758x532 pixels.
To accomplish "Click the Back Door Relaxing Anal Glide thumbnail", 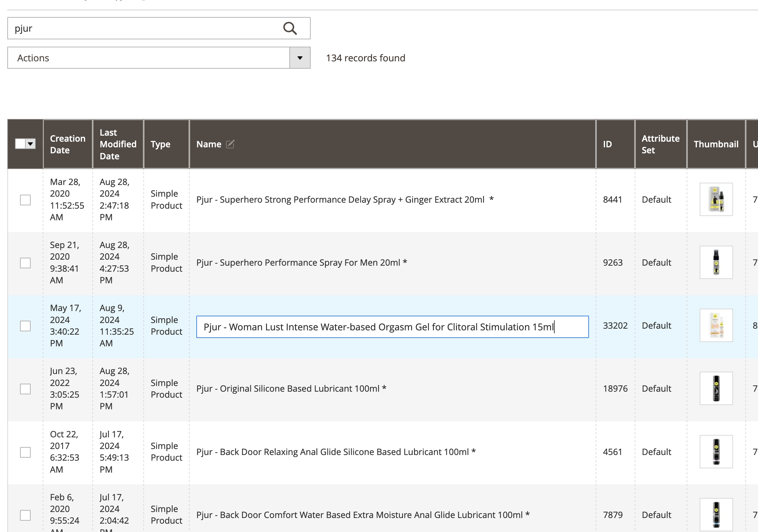I will pos(716,452).
